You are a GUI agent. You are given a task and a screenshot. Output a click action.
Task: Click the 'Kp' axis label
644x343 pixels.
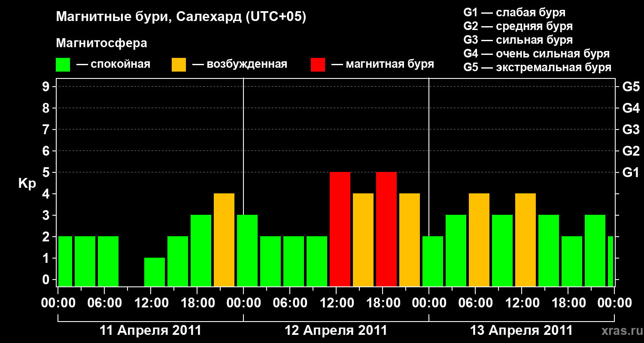click(27, 184)
